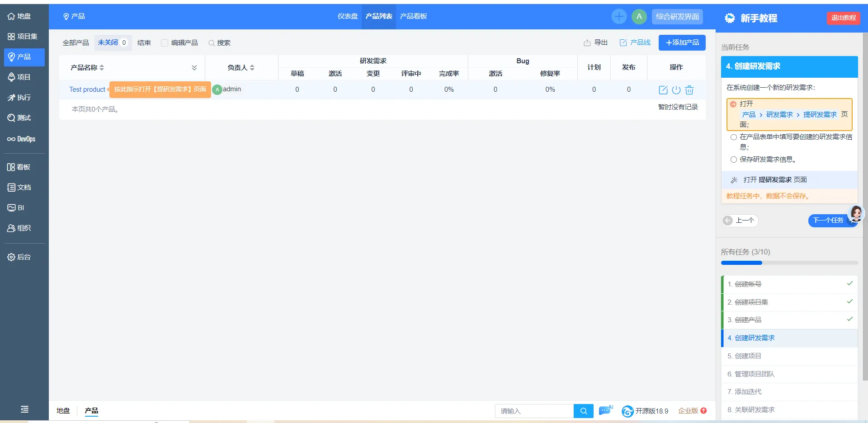Select tutorial task 8. 关联研发需求

click(x=790, y=410)
